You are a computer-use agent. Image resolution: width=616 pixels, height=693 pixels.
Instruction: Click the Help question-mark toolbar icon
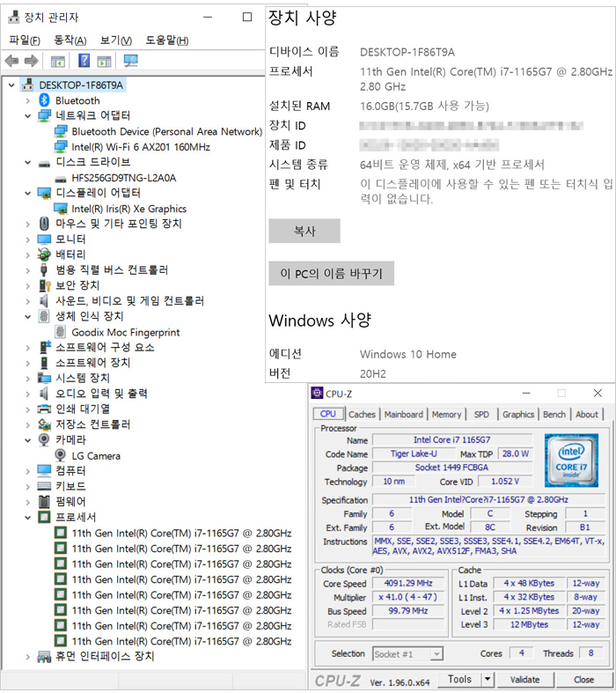pyautogui.click(x=84, y=61)
